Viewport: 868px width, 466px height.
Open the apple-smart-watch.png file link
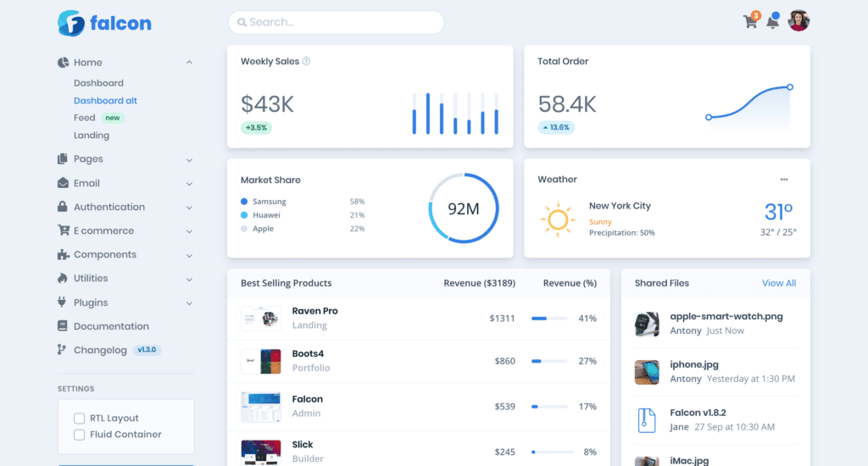[x=726, y=317]
